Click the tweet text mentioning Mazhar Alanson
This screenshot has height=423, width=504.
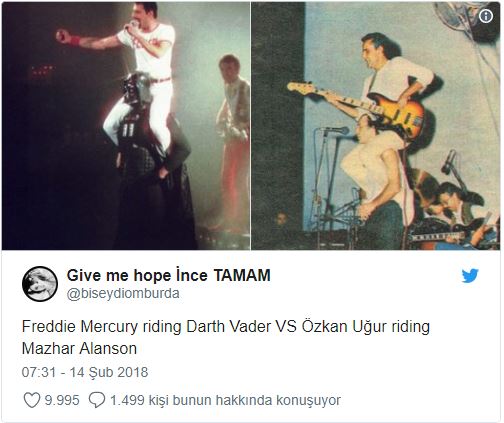click(x=226, y=337)
